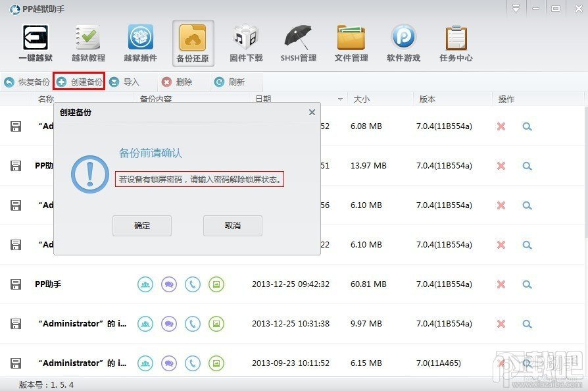Open the 软件游戏 apps and games section

click(403, 43)
